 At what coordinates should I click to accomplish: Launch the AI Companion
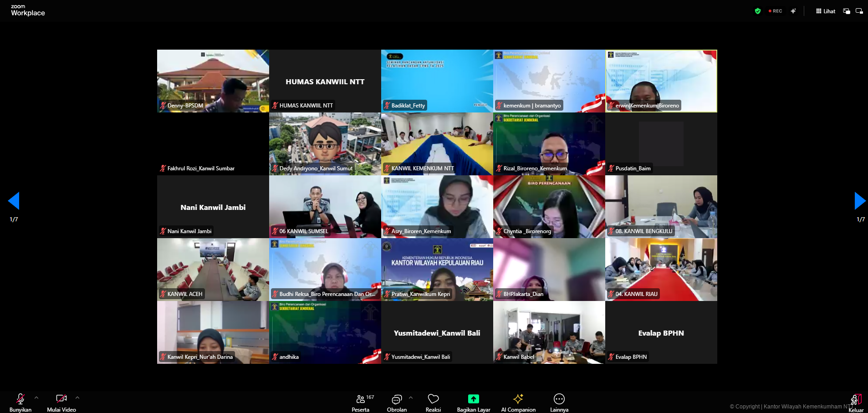point(518,403)
